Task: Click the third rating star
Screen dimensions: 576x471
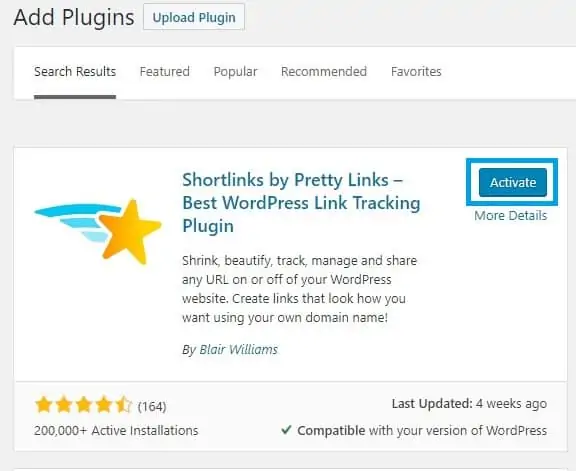Action: (84, 405)
